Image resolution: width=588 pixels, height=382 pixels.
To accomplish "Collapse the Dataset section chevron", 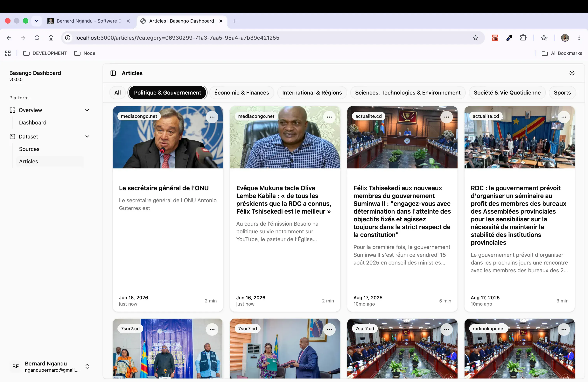I will [x=87, y=137].
